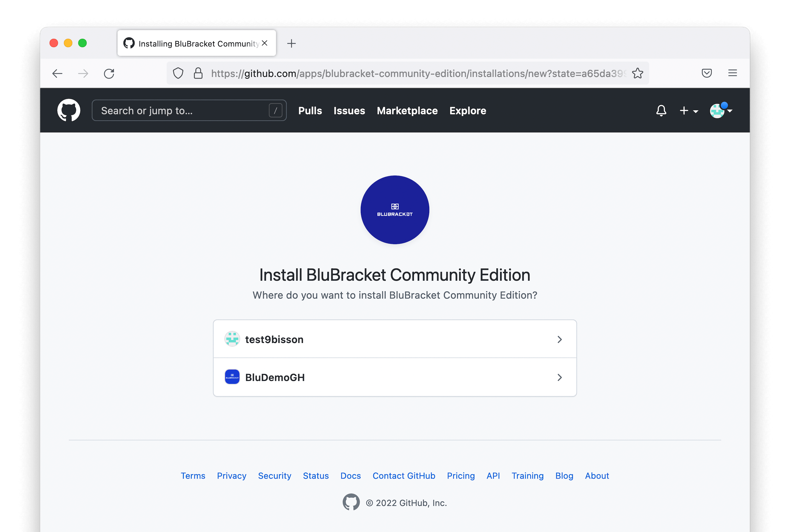Expand the BluDemoGH row chevron
Viewport: 790px width, 532px height.
(x=560, y=377)
